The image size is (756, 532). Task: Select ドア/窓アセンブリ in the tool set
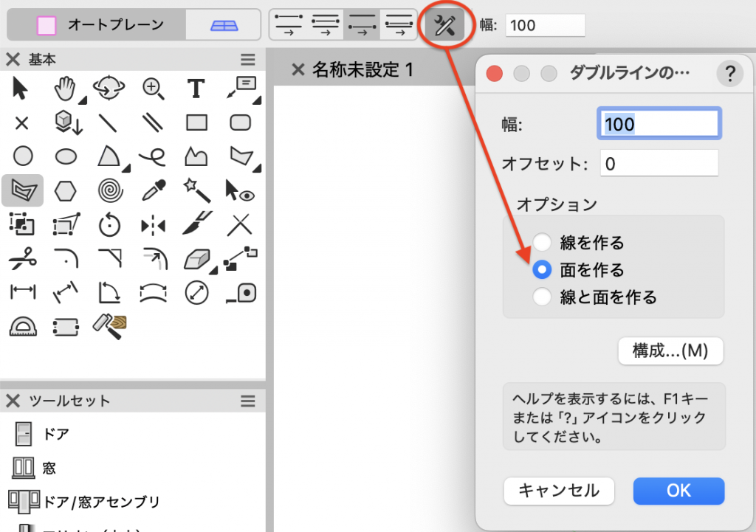tap(101, 502)
